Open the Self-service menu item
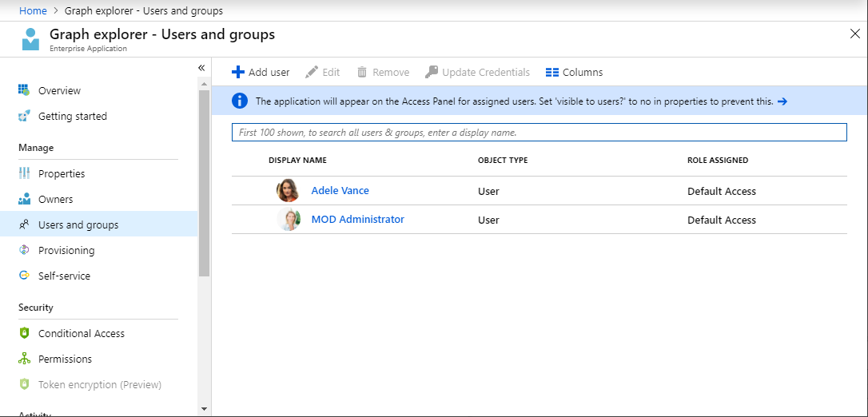868x417 pixels. coord(64,276)
